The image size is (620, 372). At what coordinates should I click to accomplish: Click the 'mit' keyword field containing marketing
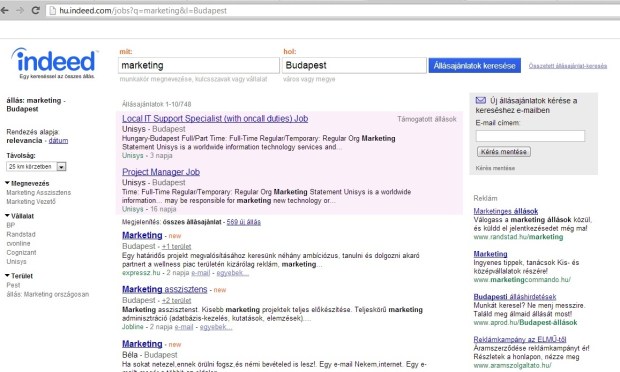tap(198, 65)
